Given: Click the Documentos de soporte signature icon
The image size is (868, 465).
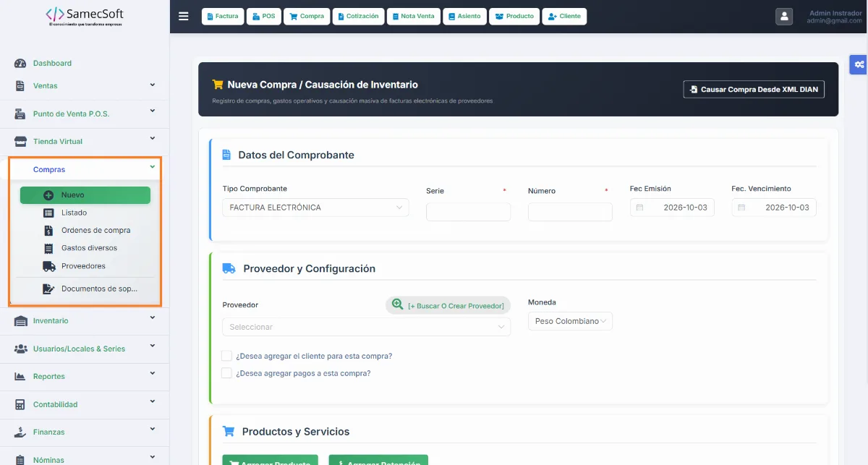Looking at the screenshot, I should (x=48, y=289).
